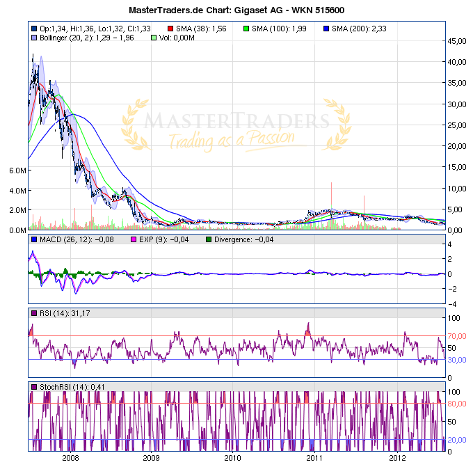Click the magenta EXP (9) legend swatch
This screenshot has width=473, height=476.
click(134, 239)
